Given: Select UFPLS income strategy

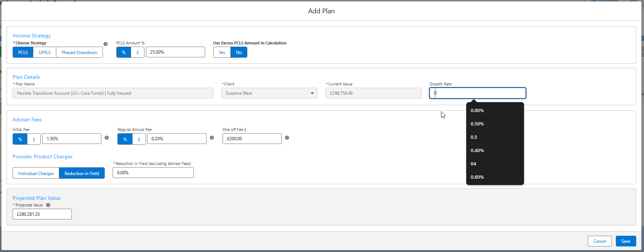Looking at the screenshot, I should tap(44, 53).
